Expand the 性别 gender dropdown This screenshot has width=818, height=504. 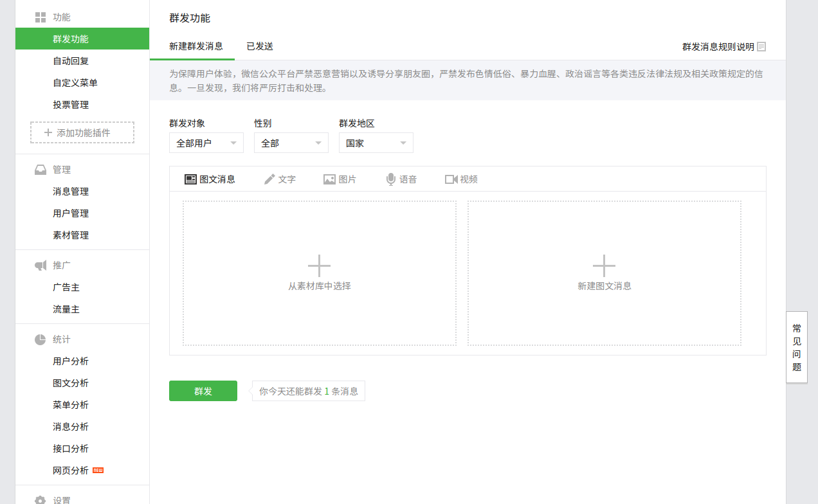(291, 142)
